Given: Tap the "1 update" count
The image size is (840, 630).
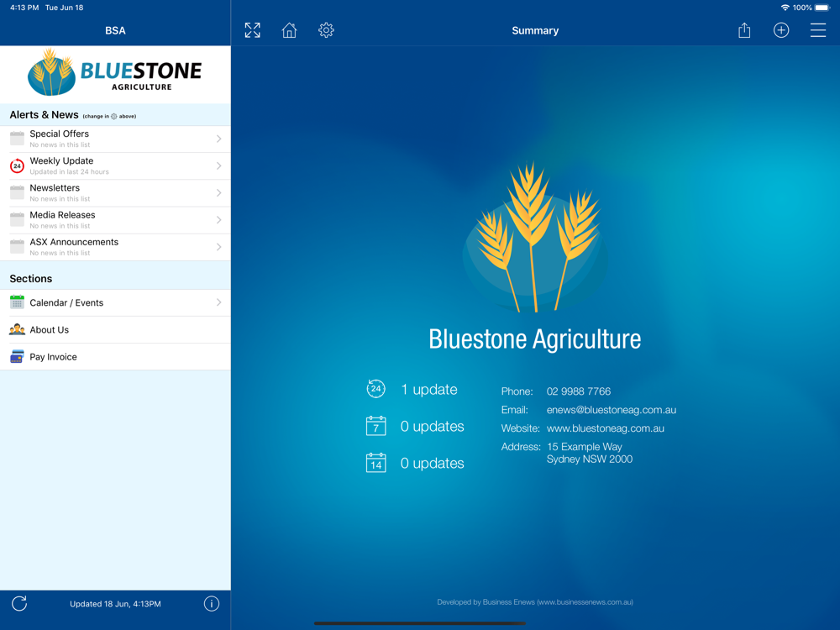Looking at the screenshot, I should coord(429,390).
